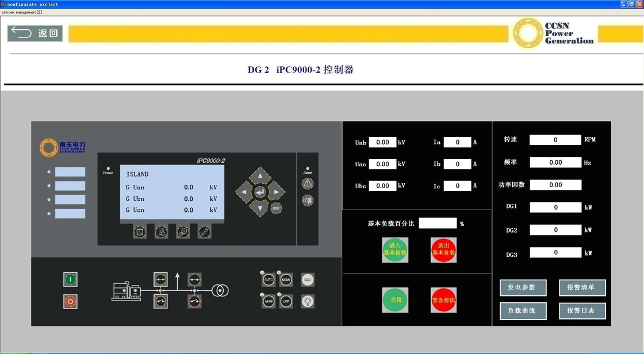Click the 返回 back button
The height and width of the screenshot is (354, 644).
35,33
